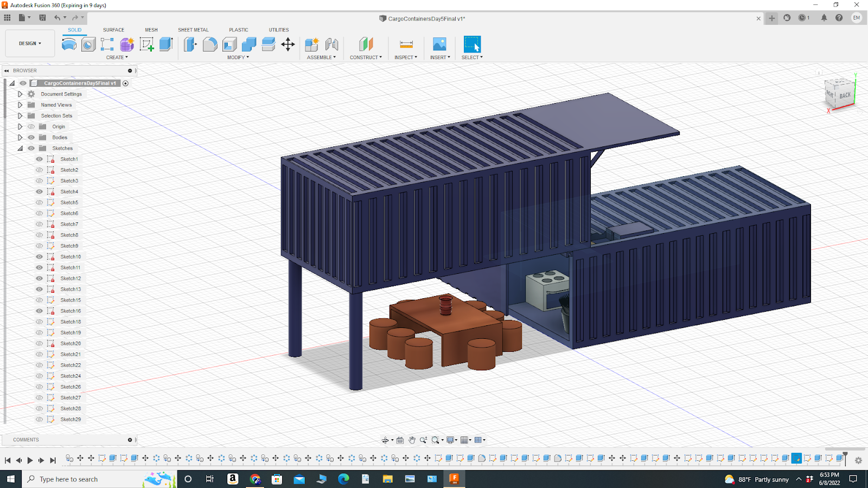Open Document Settings gear icon
868x488 pixels.
click(31, 94)
